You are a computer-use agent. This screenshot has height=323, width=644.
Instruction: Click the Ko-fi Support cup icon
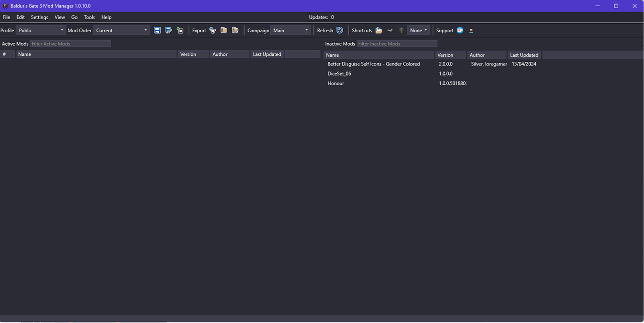coord(460,30)
